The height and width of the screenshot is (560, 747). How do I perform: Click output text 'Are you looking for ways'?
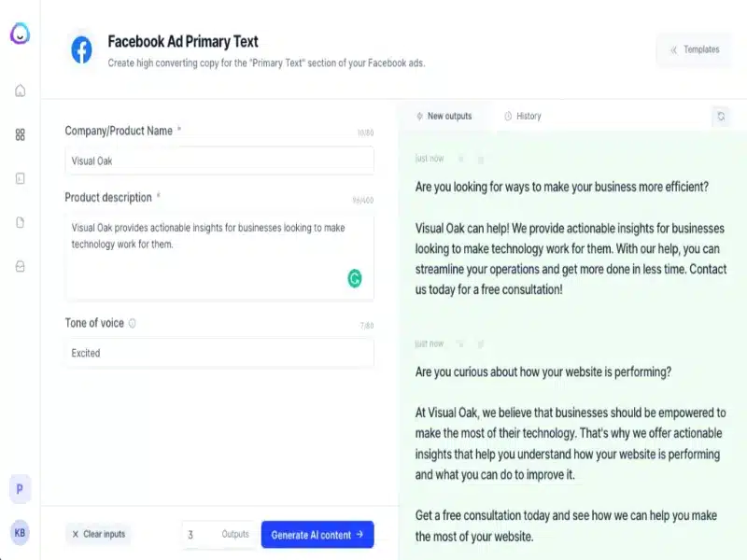tap(562, 187)
